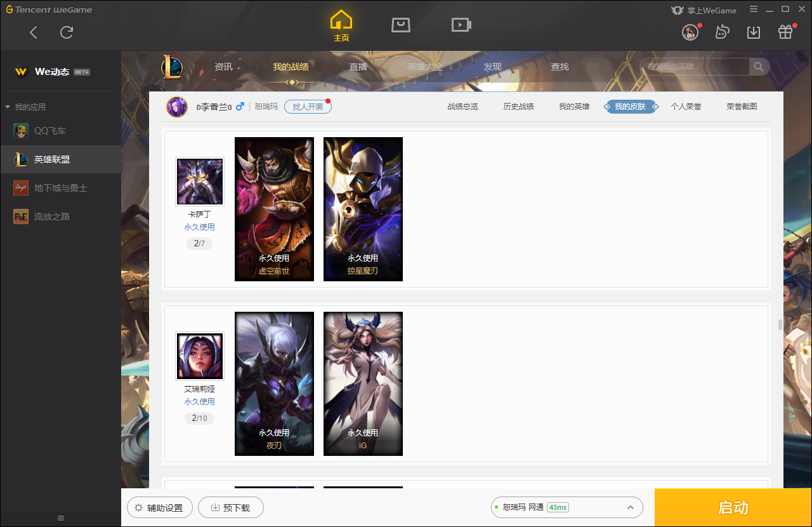Image resolution: width=812 pixels, height=527 pixels.
Task: Select QQ飞车 in sidebar
Action: coord(60,131)
